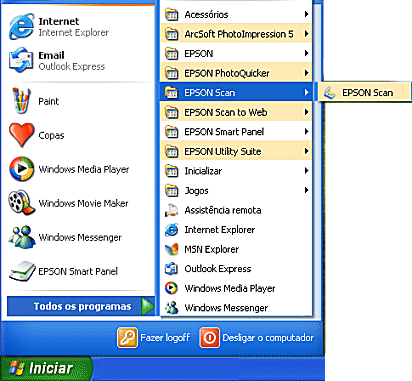Click Todos os programas label
Image resolution: width=412 pixels, height=381 pixels.
83,306
